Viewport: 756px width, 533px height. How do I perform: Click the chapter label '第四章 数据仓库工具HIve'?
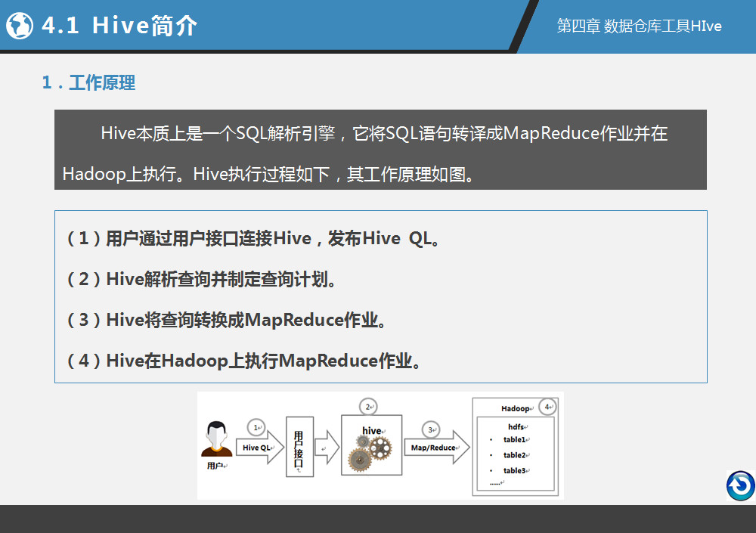[639, 26]
